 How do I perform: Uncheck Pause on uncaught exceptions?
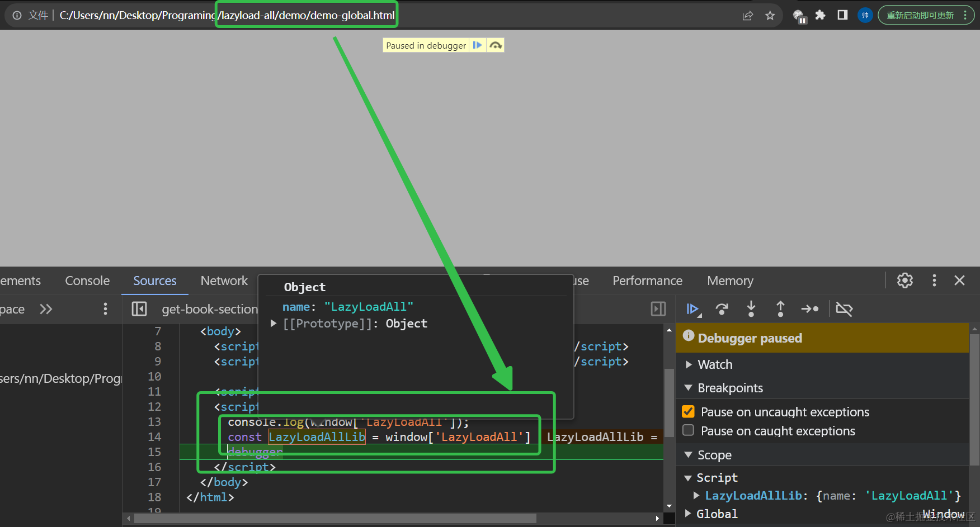coord(689,412)
